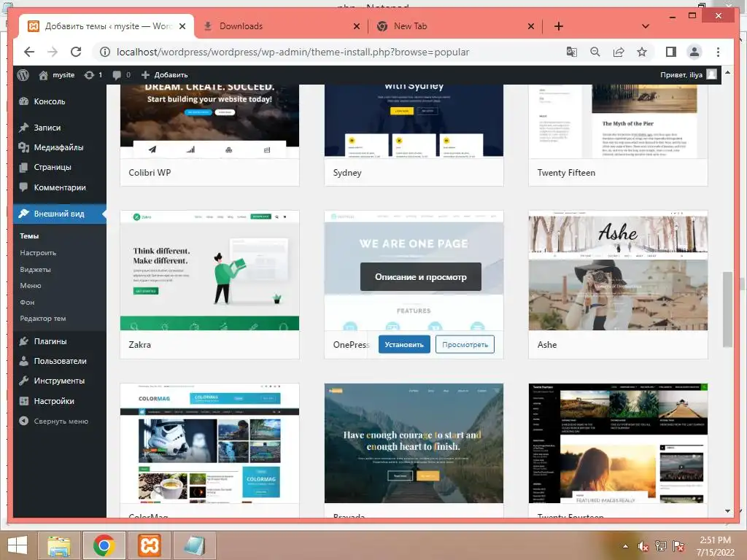Click the zoom magnifier icon in address bar
Viewport: 747px width, 560px height.
(x=595, y=52)
